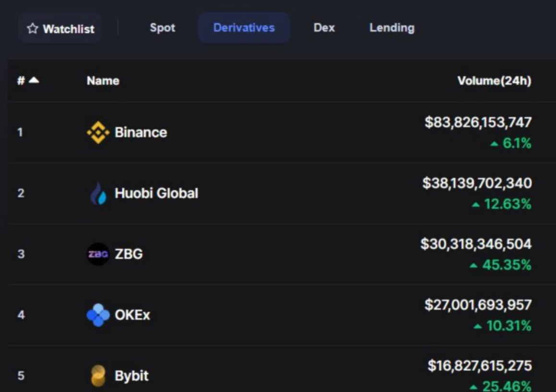Sort by the Name column header

pos(103,81)
